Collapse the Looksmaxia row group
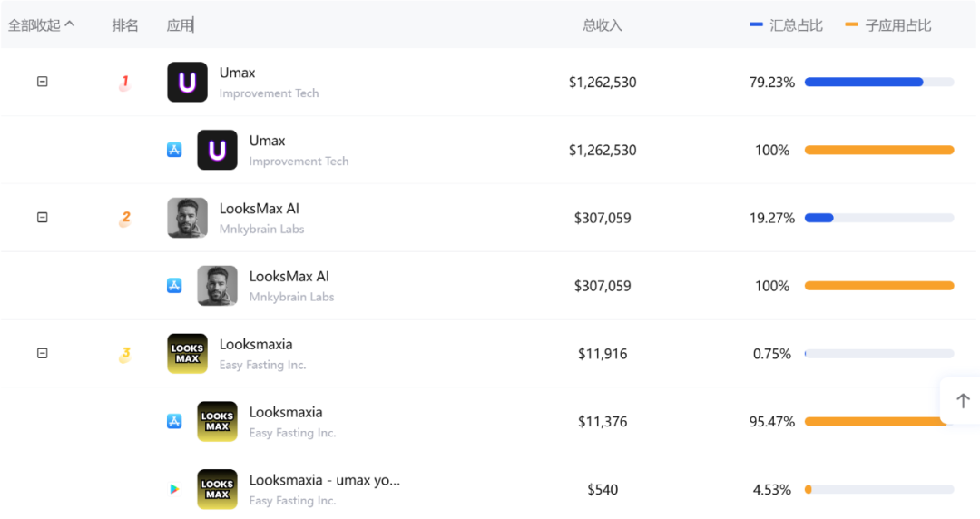 point(42,354)
